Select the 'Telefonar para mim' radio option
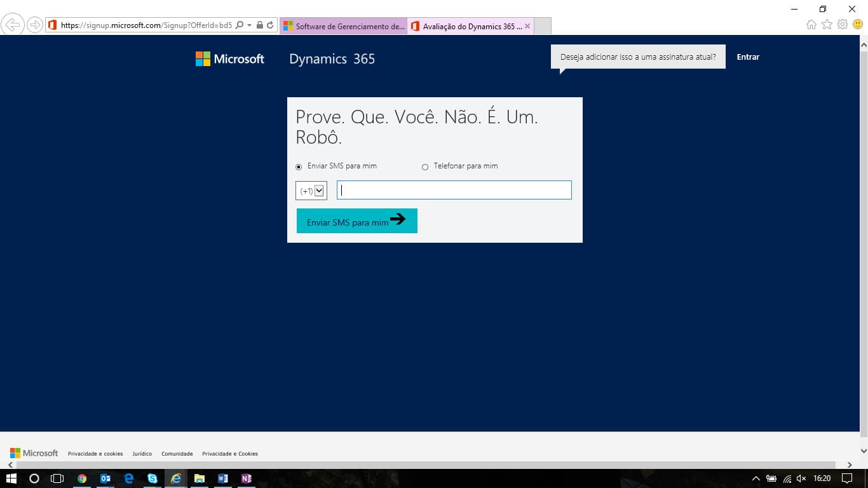Viewport: 868px width, 488px height. 425,167
